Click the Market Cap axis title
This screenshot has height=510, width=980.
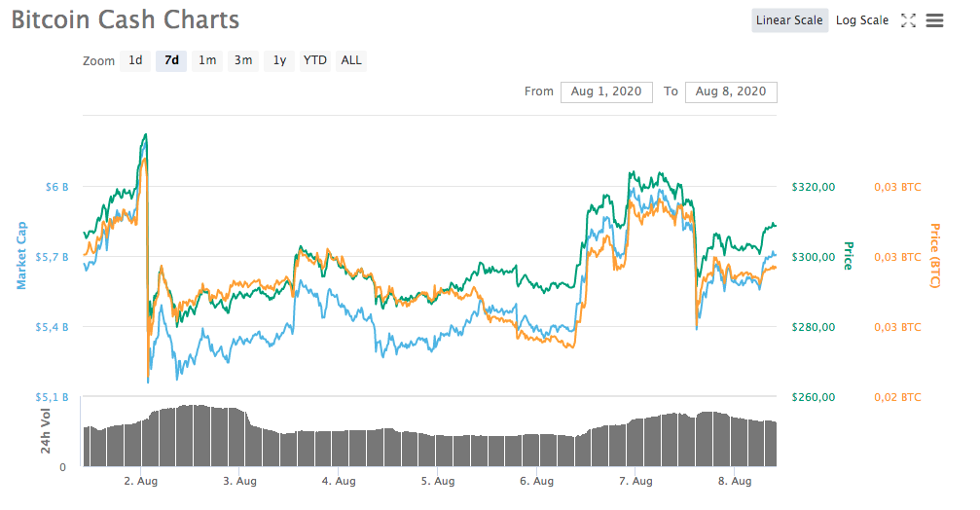pyautogui.click(x=21, y=256)
